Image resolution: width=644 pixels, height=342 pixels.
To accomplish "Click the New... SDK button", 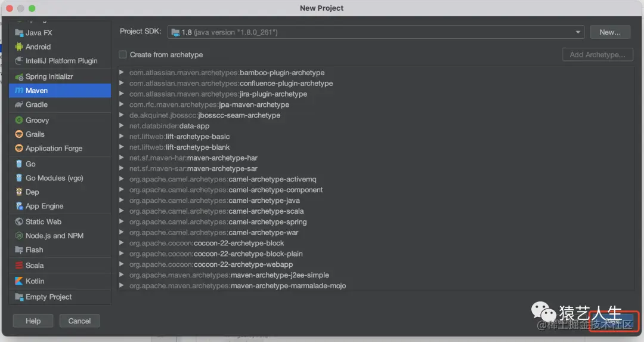I will (610, 32).
